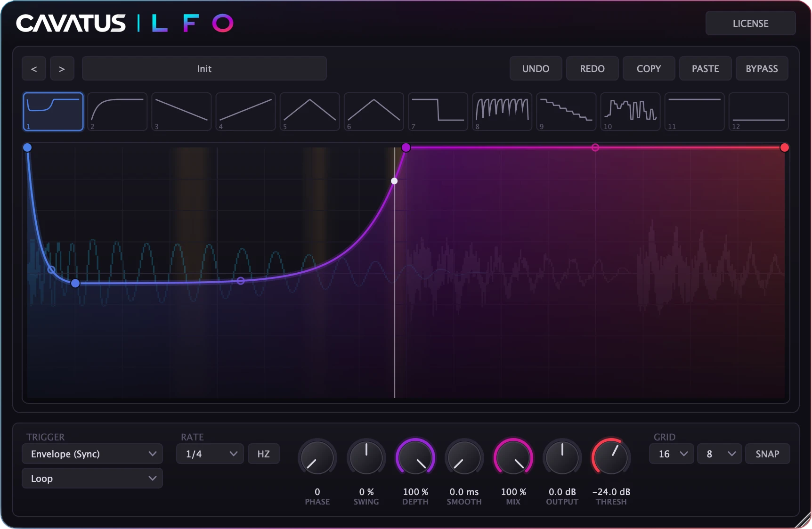Click the MIX knob
The image size is (812, 529).
click(x=513, y=457)
